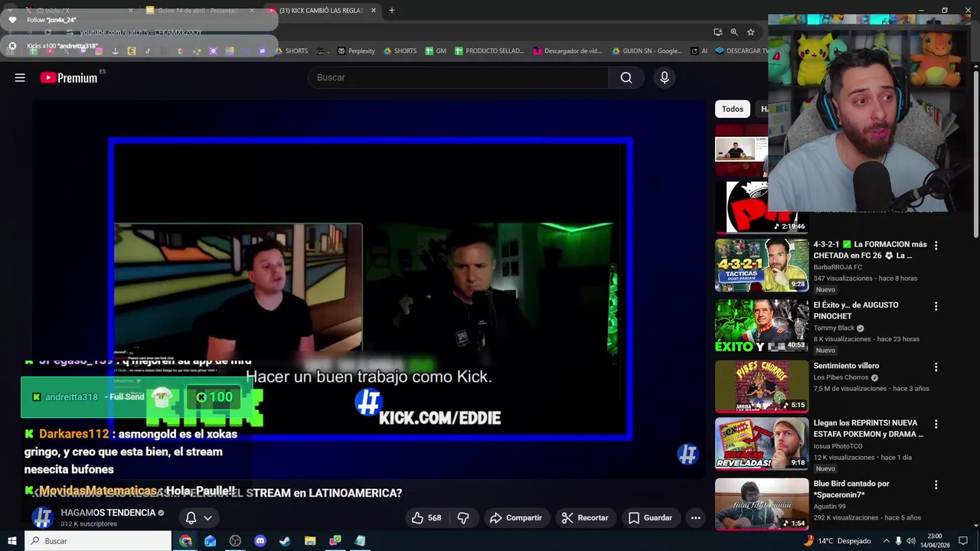
Task: Open the Windows notification center icon
Action: 964,541
